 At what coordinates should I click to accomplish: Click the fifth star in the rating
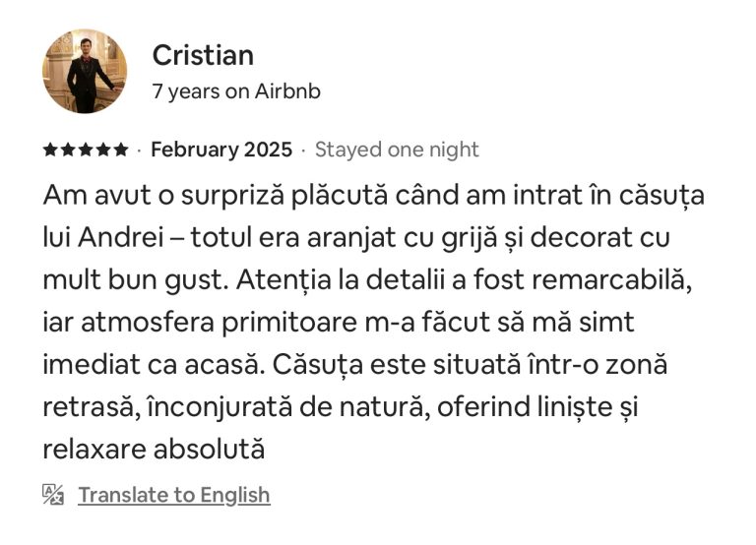click(120, 151)
